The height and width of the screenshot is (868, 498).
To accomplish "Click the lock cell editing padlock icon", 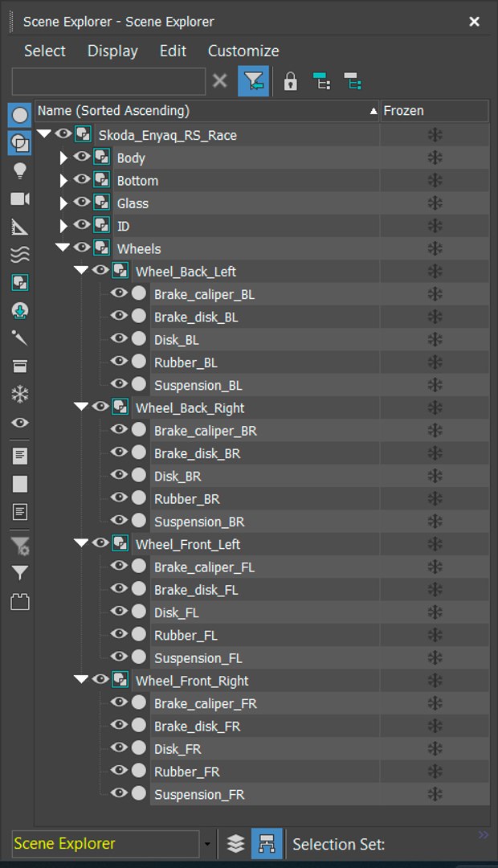I will [x=291, y=81].
